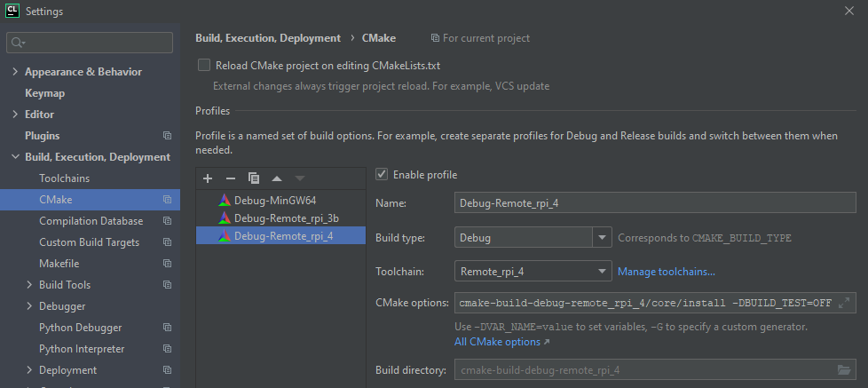This screenshot has width=868, height=388.
Task: Uncheck the Enable profile checkbox
Action: [x=382, y=175]
